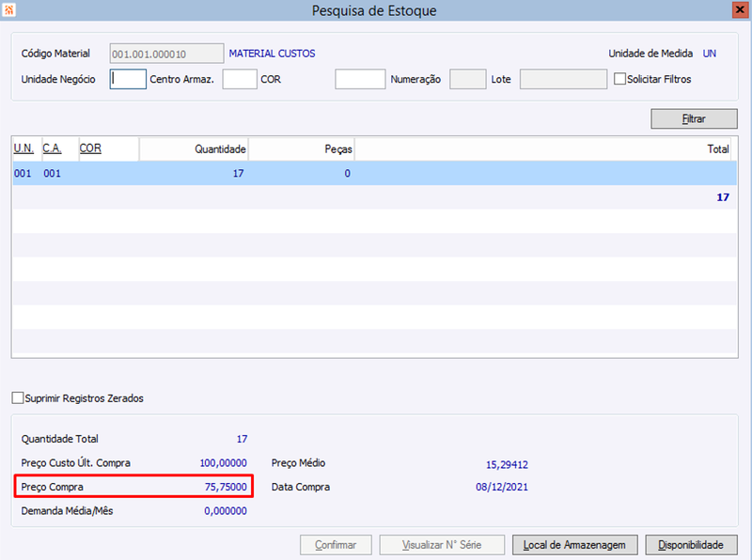
Task: Sort by the U.N. column header
Action: coord(23,148)
